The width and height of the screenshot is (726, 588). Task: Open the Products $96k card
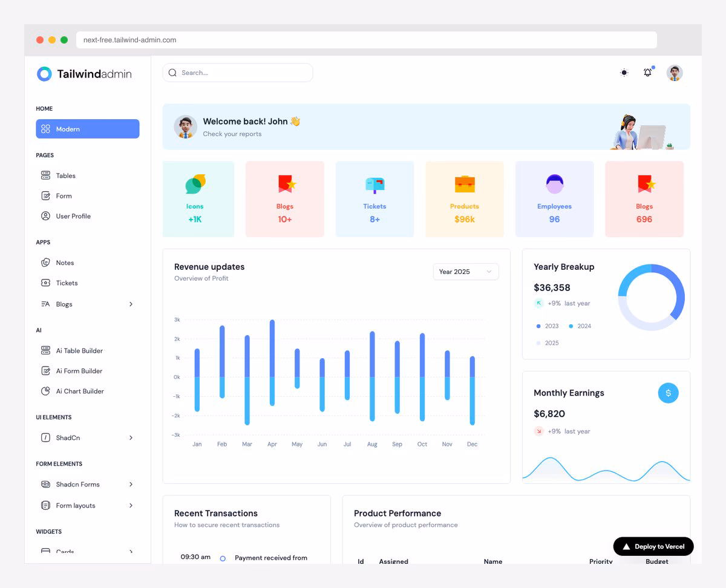point(465,199)
